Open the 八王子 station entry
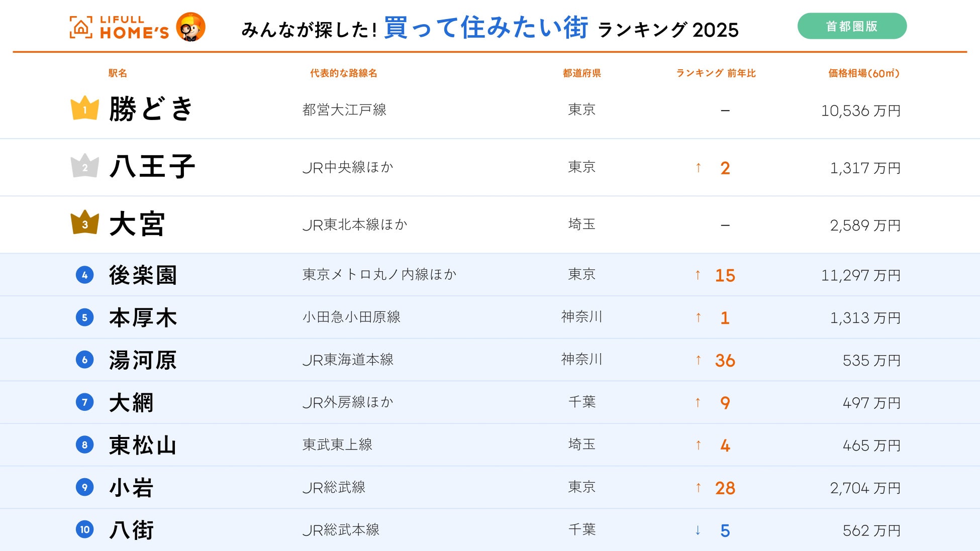This screenshot has height=551, width=980. (x=152, y=167)
